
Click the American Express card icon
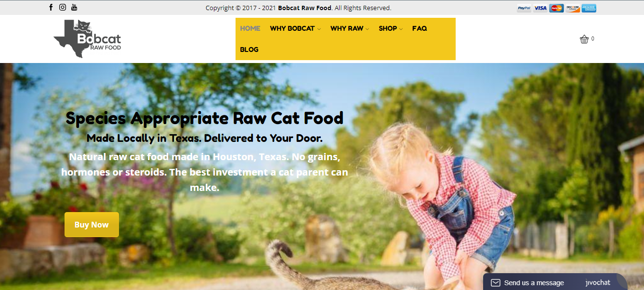(589, 8)
